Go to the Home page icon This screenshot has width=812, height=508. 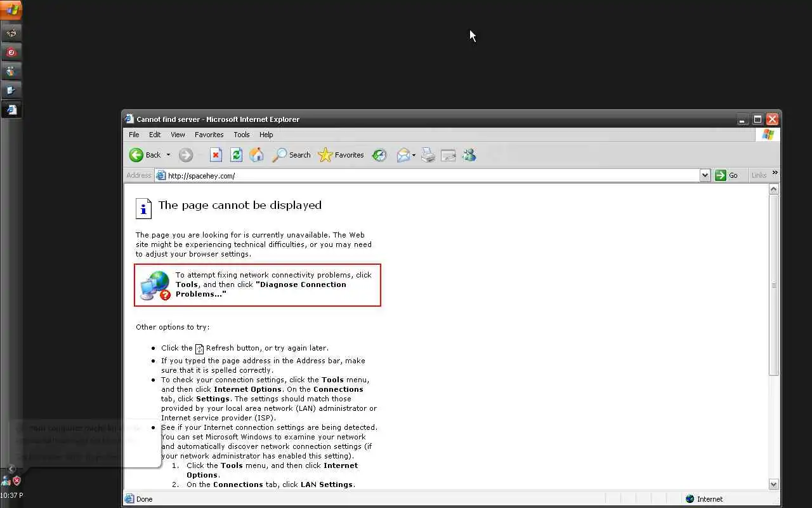click(256, 155)
